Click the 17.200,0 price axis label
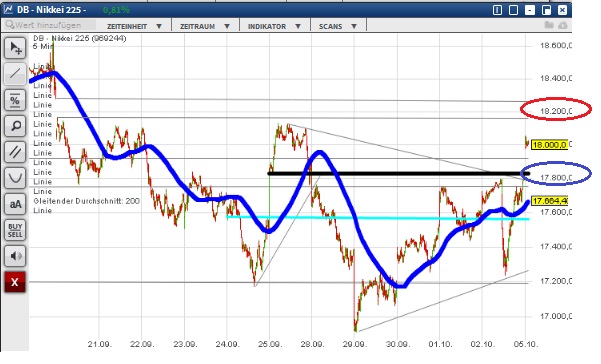Screen dimensions: 601x364 [556, 281]
